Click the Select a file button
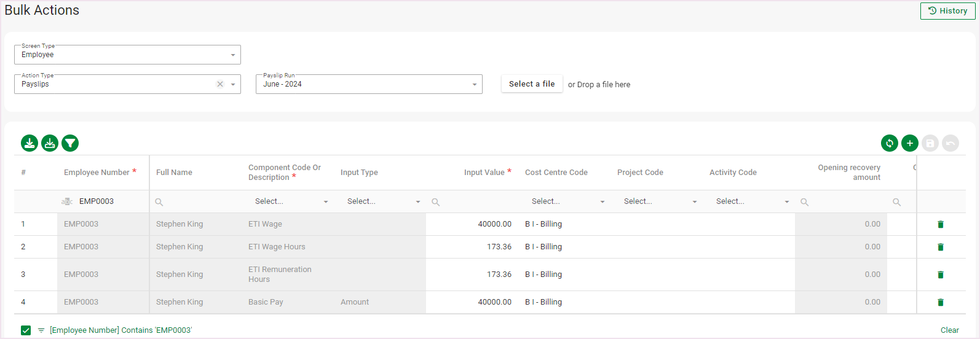Image resolution: width=980 pixels, height=339 pixels. [x=532, y=84]
